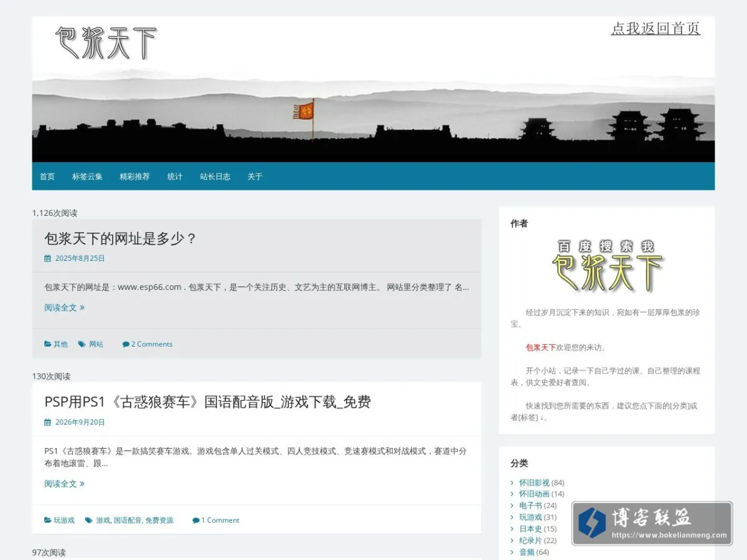Open the 精彩推荐 nav menu item
This screenshot has height=560, width=747.
coord(135,176)
